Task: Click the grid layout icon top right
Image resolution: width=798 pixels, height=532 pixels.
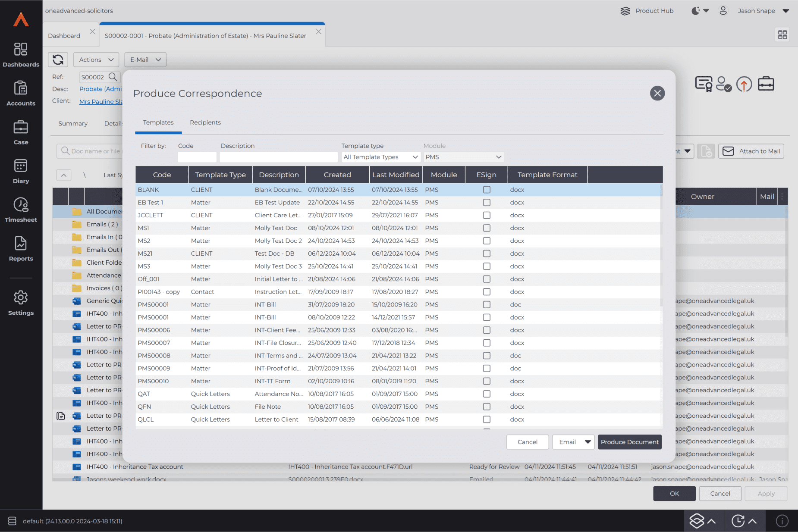Action: click(x=782, y=35)
